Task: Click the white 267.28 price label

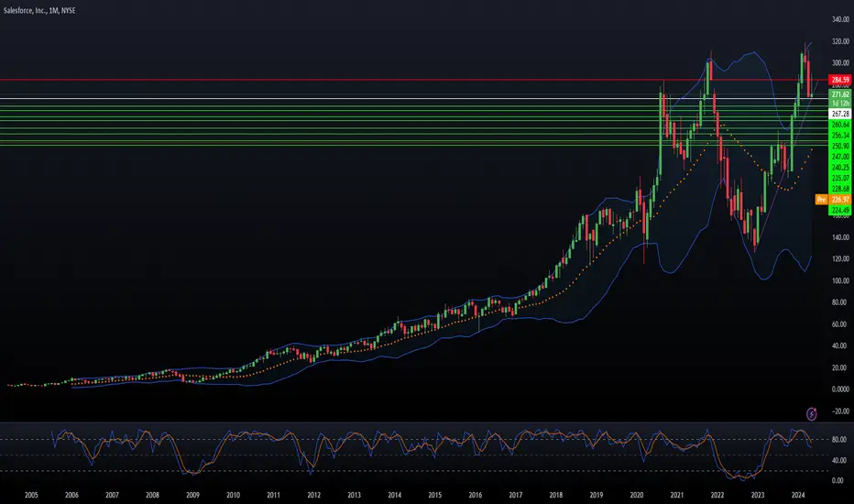Action: (840, 114)
